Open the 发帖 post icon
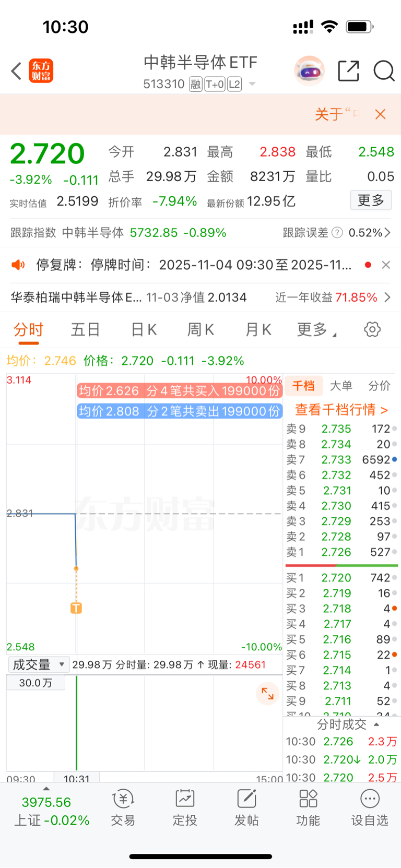The image size is (401, 868). 246,808
